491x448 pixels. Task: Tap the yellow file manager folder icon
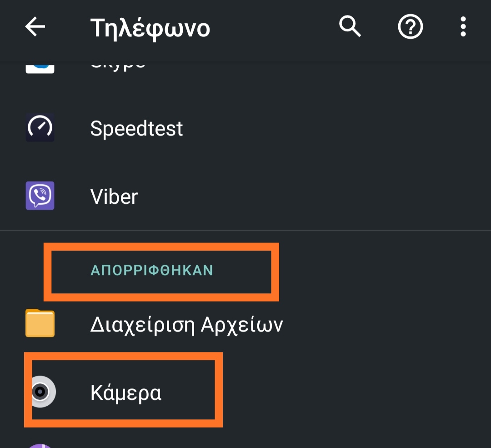[40, 324]
